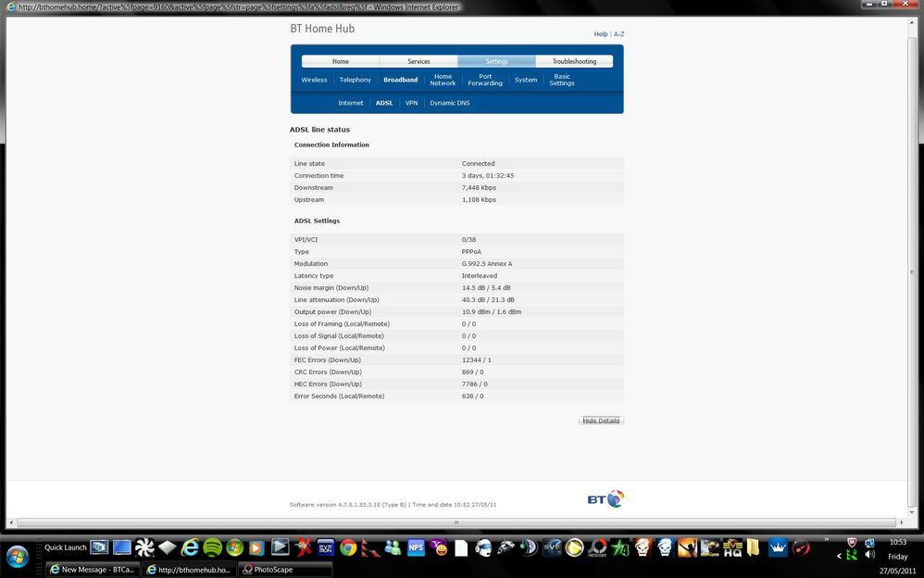Click the Show Desktop icon in Quick Launch
924x578 pixels.
click(x=122, y=547)
